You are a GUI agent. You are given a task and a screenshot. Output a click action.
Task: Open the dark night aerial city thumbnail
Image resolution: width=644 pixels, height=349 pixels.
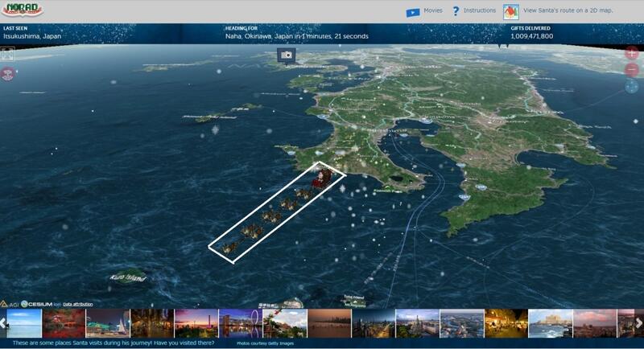(x=374, y=323)
